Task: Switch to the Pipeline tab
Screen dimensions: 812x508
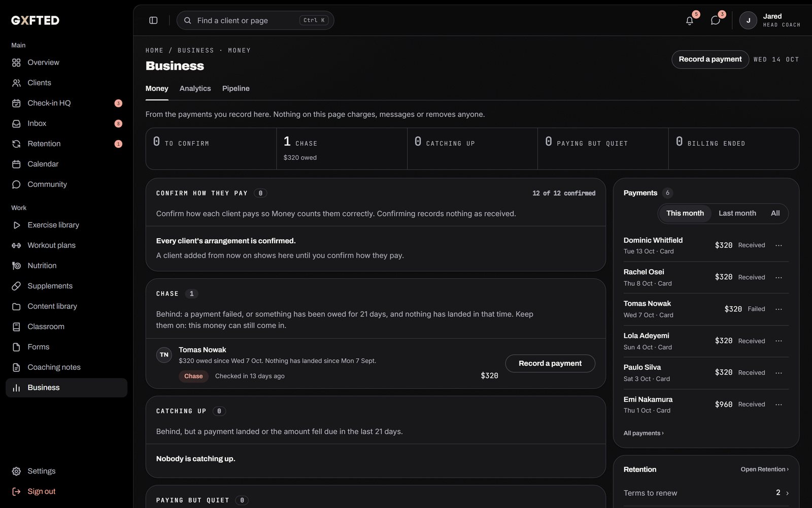Action: click(x=235, y=88)
